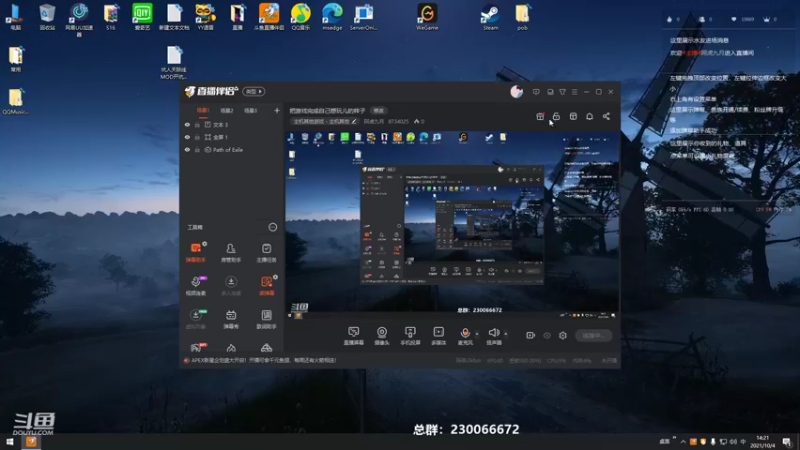This screenshot has width=800, height=450.
Task: Open the Recycle Bin desktop icon
Action: click(x=47, y=17)
